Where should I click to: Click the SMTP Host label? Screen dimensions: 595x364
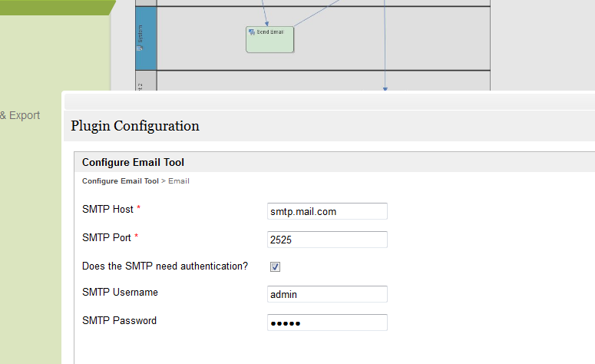(107, 209)
